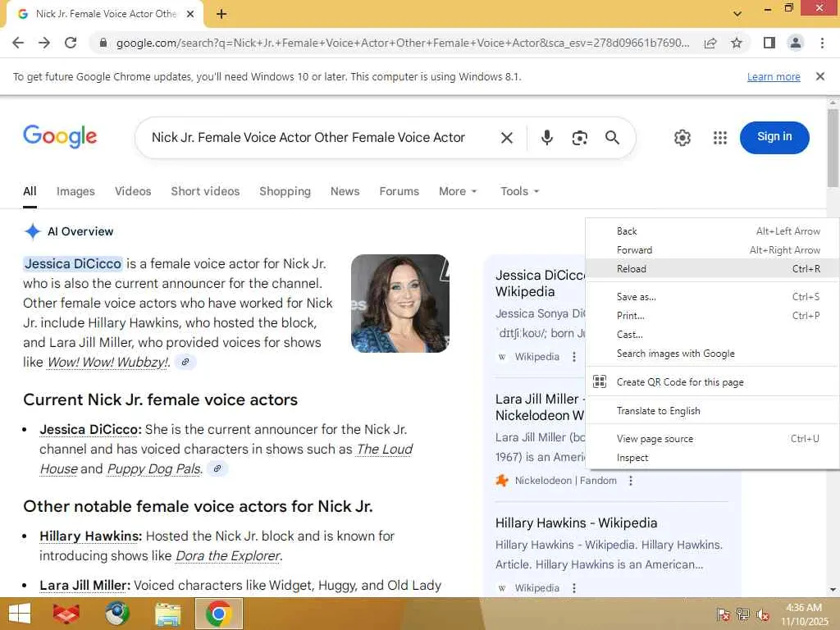
Task: Choose Save as... in context menu
Action: click(713, 297)
